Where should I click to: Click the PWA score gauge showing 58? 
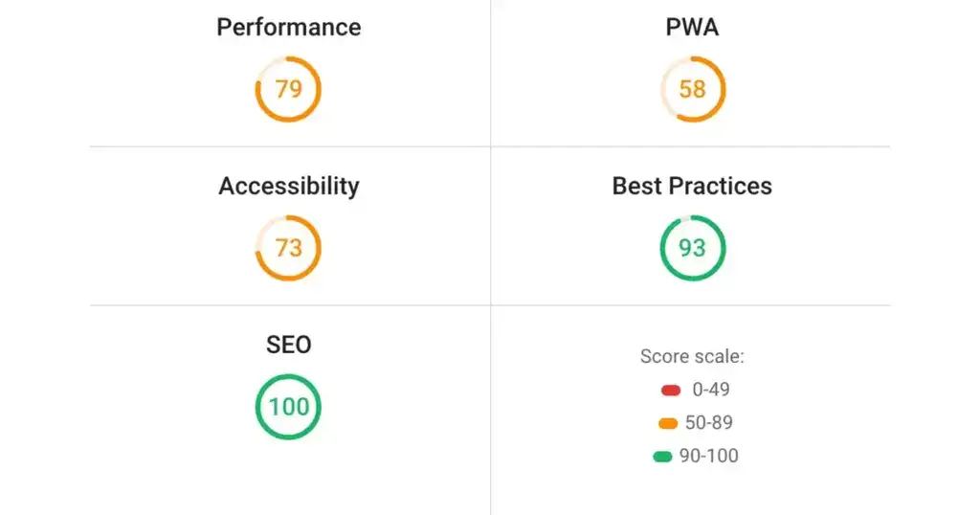pyautogui.click(x=692, y=90)
